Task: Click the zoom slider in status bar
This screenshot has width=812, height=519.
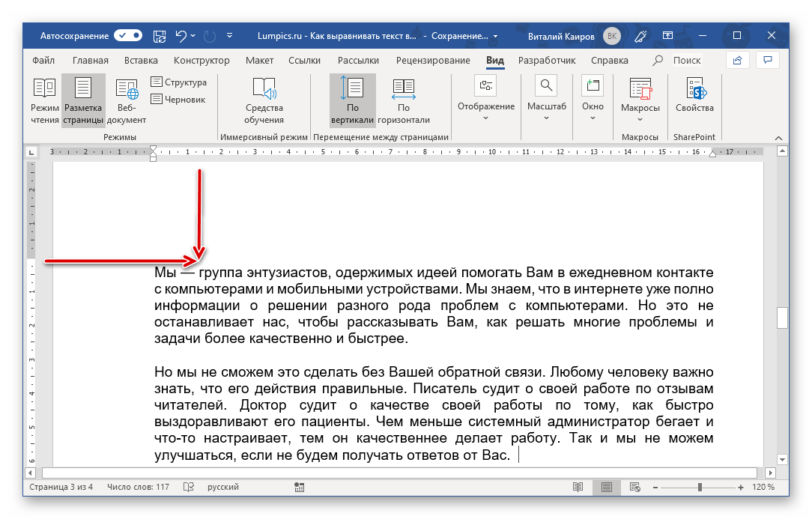Action: pyautogui.click(x=699, y=488)
